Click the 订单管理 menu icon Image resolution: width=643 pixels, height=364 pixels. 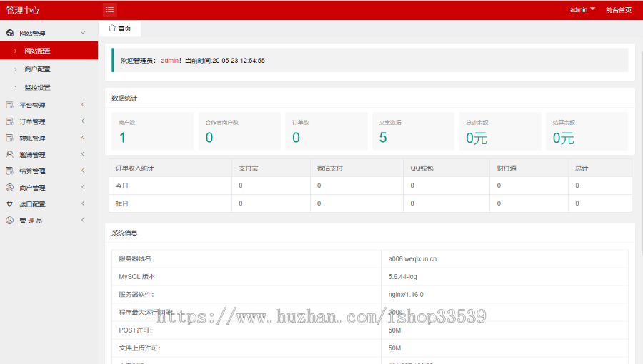click(x=9, y=122)
